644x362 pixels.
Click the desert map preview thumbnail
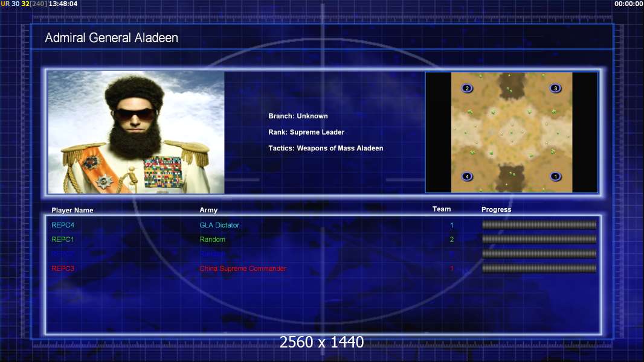pyautogui.click(x=511, y=132)
